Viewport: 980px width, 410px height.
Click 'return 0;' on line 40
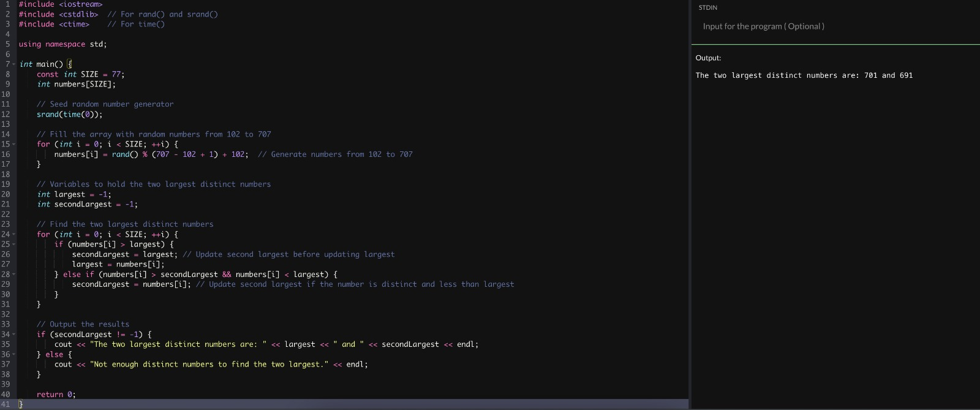click(56, 395)
